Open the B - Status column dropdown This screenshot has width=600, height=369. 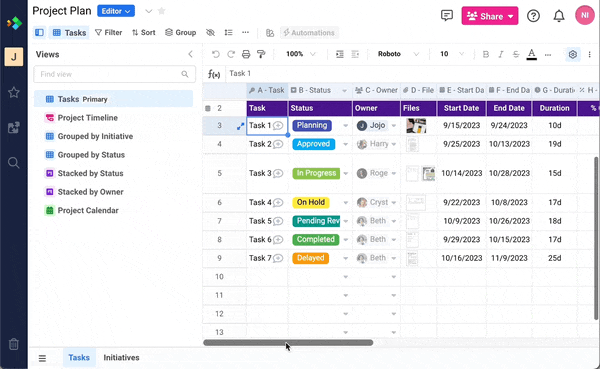click(344, 91)
